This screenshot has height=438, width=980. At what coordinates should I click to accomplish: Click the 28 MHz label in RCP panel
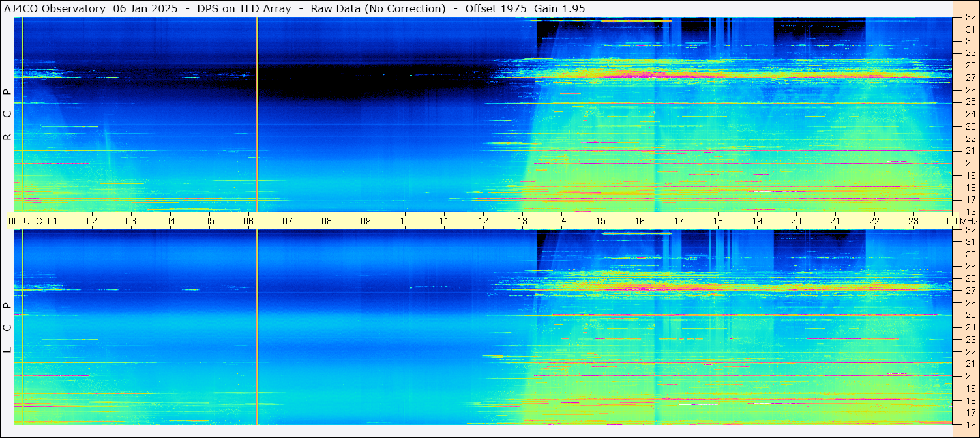(x=970, y=65)
